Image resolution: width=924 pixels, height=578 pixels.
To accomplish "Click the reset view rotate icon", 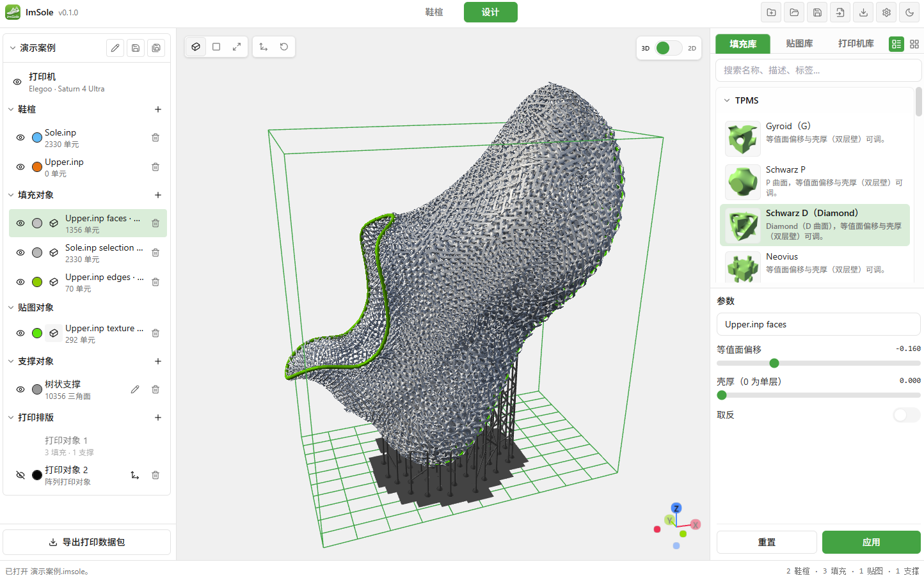I will point(284,47).
